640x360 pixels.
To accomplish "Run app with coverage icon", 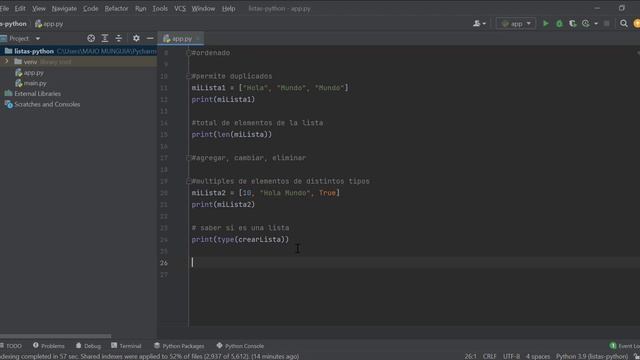I will 573,24.
